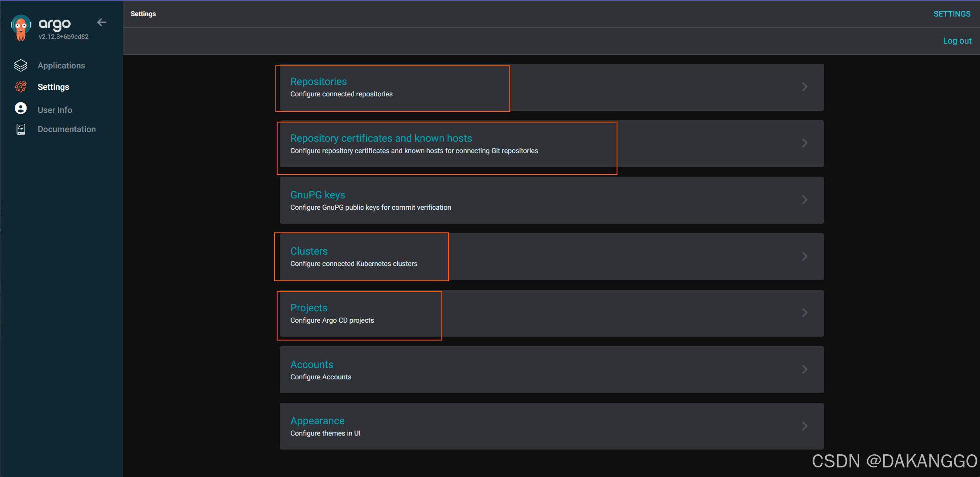Open the Repositories settings title
Screen dimensions: 980x477
[319, 82]
